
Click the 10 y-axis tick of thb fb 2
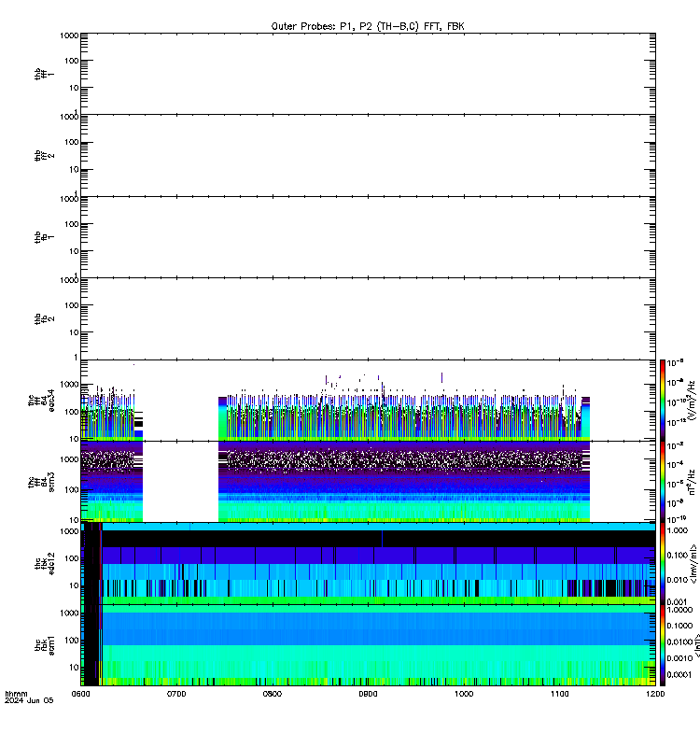(x=74, y=332)
